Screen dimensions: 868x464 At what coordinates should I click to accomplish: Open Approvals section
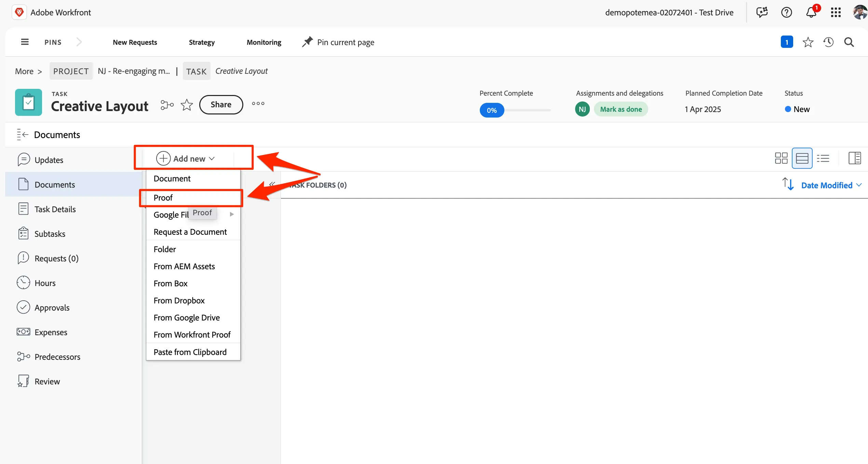click(73, 308)
